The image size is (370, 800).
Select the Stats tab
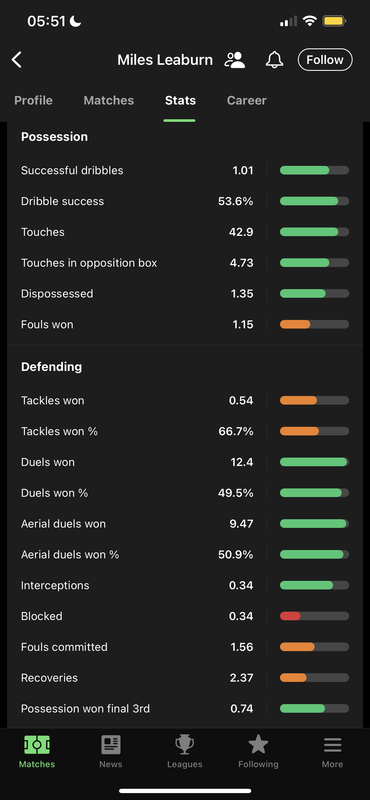180,101
